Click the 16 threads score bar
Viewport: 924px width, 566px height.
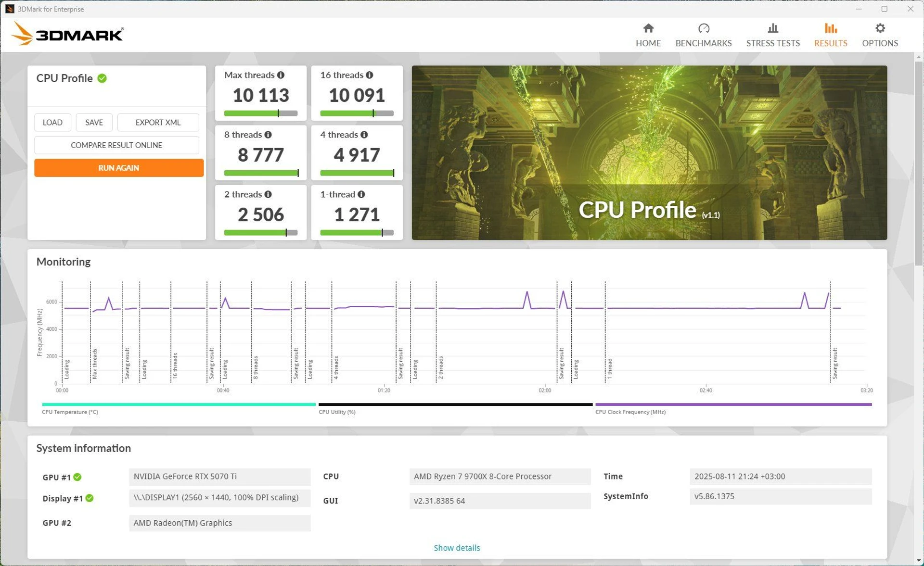(x=357, y=113)
